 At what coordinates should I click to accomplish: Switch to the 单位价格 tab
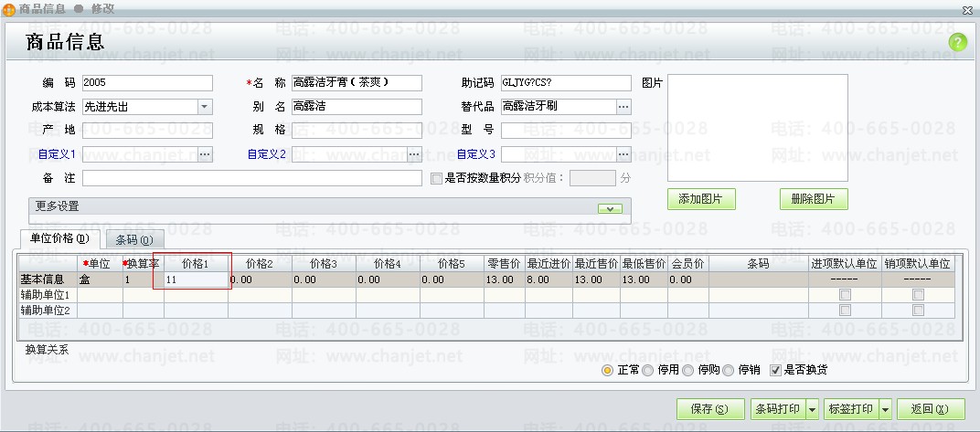point(59,239)
